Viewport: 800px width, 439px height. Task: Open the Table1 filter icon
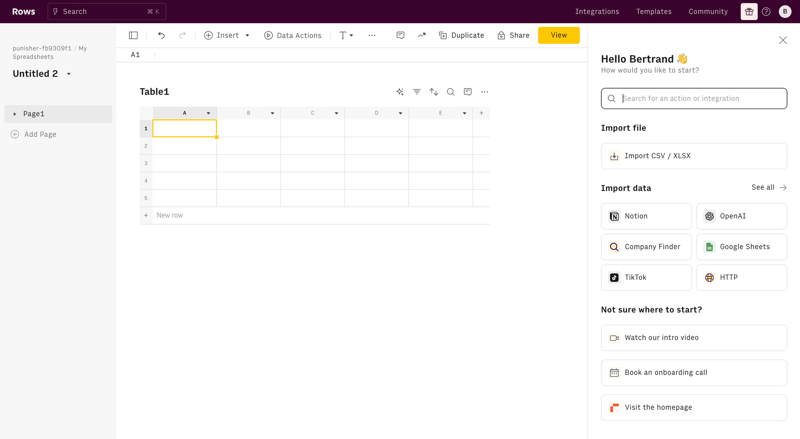click(x=417, y=92)
